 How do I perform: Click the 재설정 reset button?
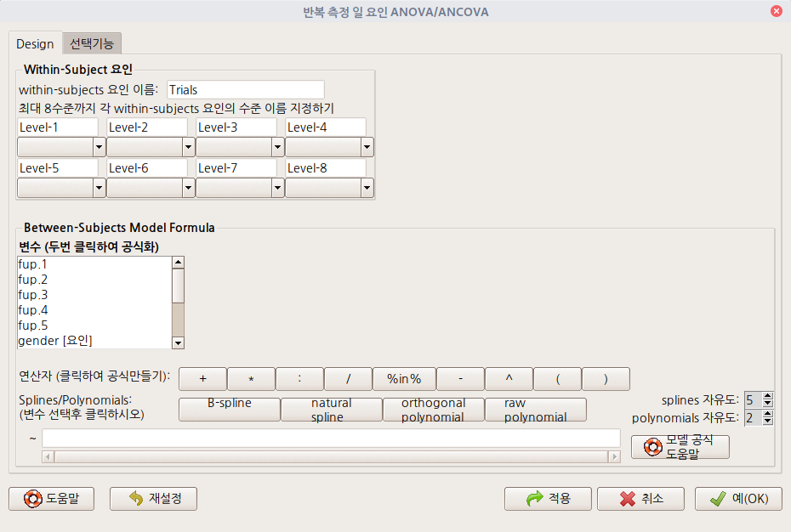153,499
